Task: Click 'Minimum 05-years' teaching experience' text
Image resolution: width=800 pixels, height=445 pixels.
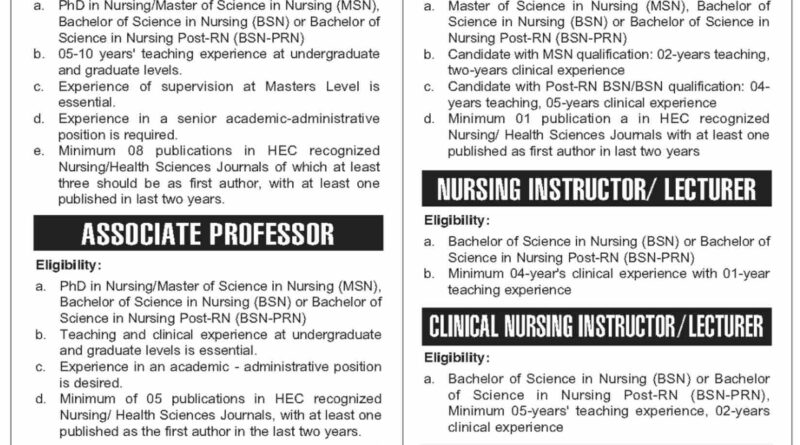Action: (609, 407)
